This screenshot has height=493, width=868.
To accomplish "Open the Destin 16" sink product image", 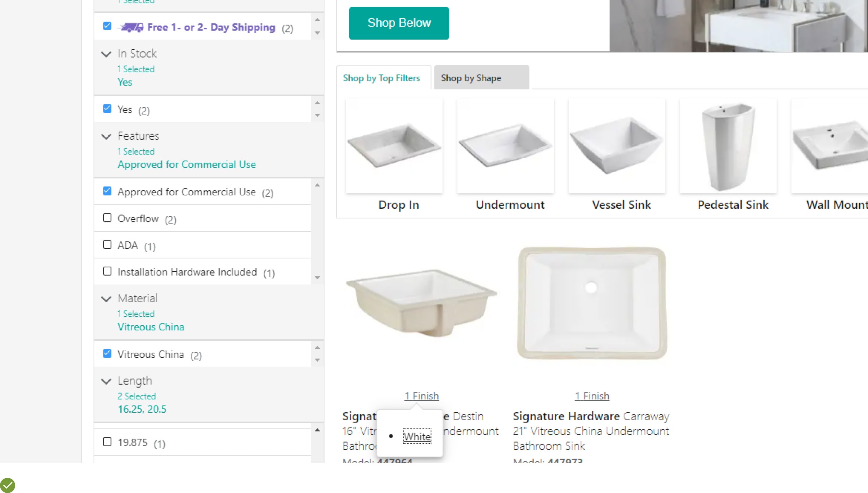I will pos(421,303).
